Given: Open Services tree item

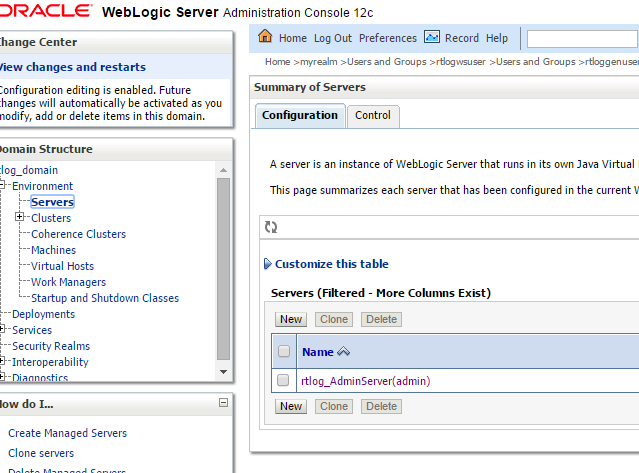Looking at the screenshot, I should coord(32,330).
